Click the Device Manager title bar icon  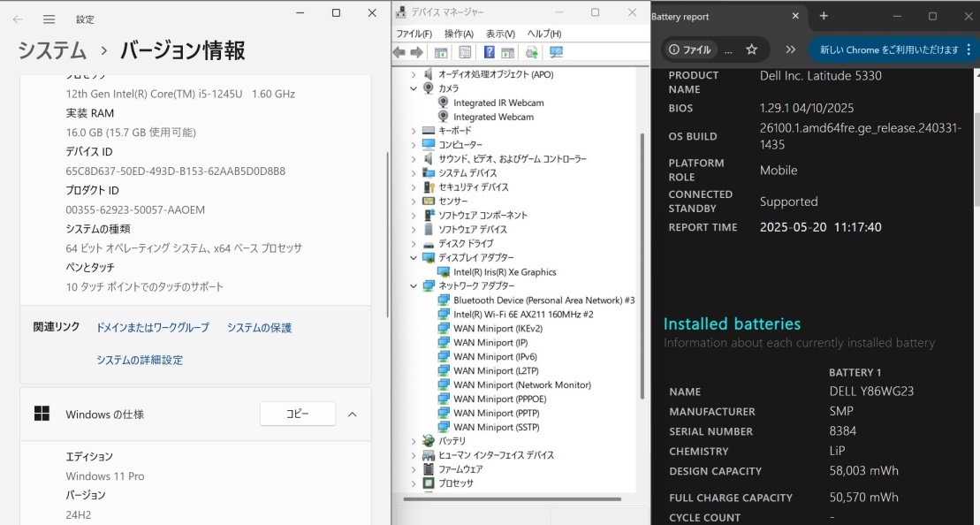(x=402, y=11)
